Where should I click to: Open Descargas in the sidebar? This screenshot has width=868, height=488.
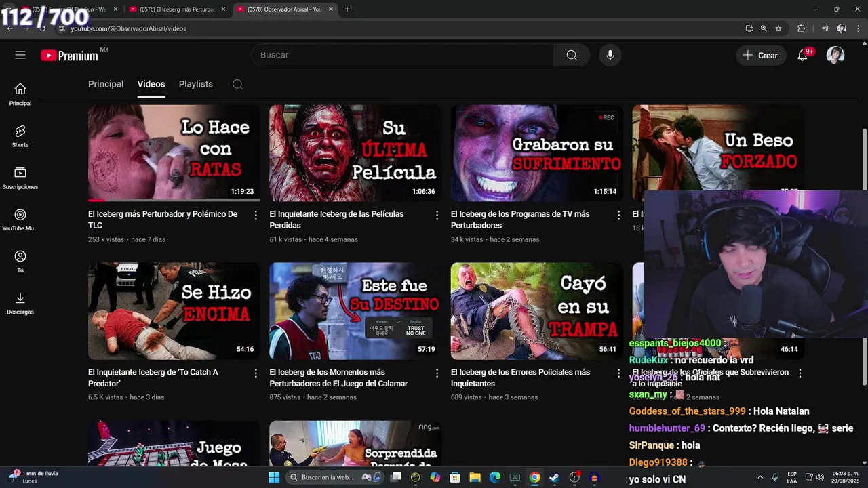coord(20,304)
